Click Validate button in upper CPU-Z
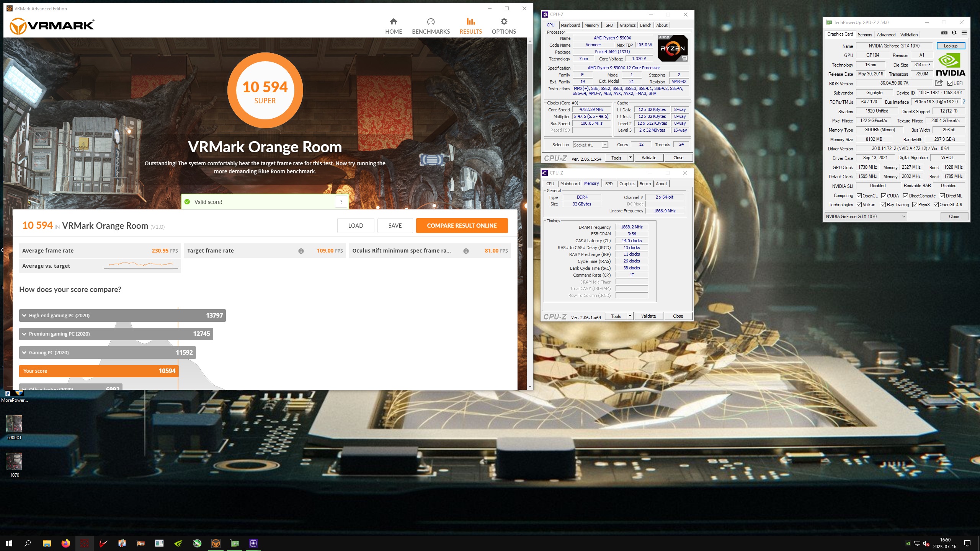980x551 pixels. click(x=649, y=158)
